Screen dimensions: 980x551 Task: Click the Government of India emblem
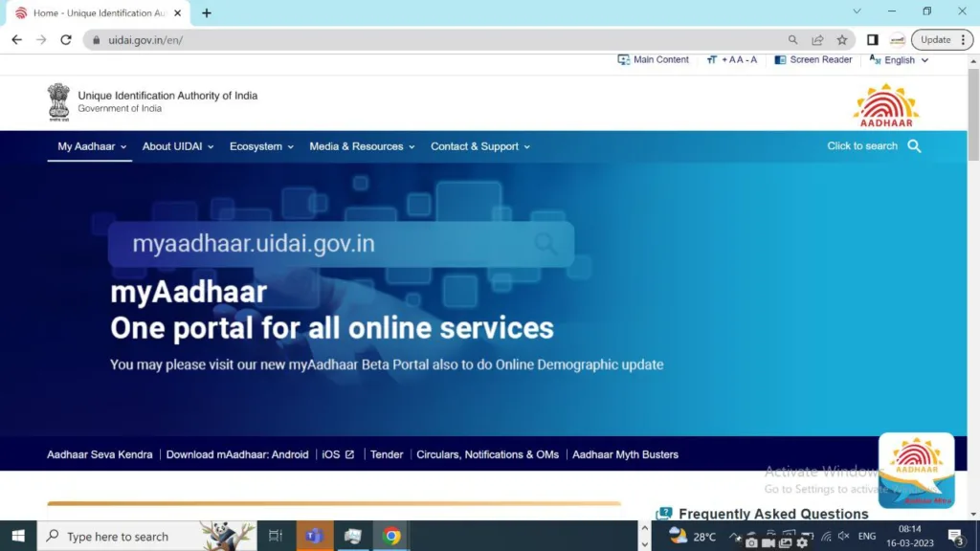point(59,101)
